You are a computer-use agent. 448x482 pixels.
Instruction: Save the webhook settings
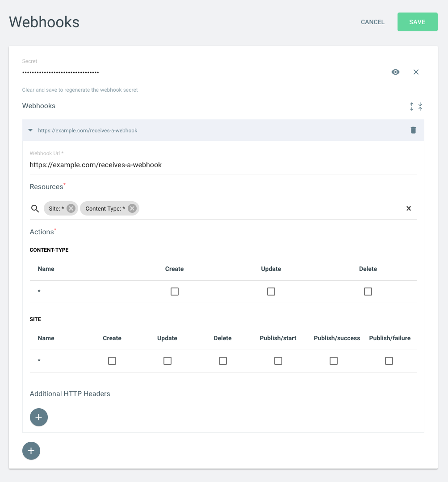point(417,22)
